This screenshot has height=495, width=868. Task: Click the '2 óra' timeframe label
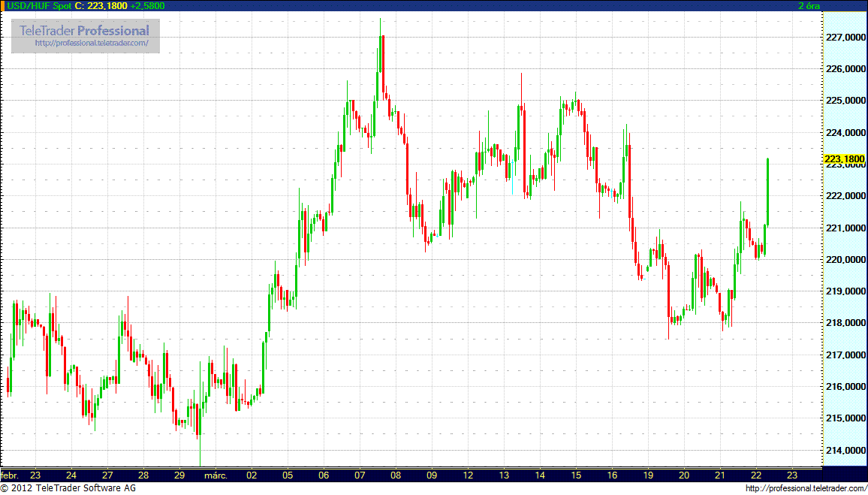pyautogui.click(x=809, y=5)
